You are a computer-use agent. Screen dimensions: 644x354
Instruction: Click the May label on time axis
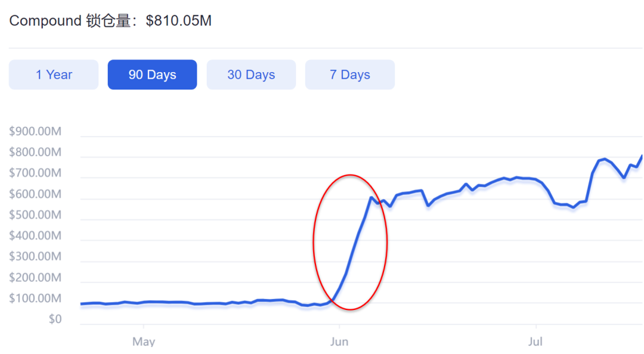coord(144,341)
